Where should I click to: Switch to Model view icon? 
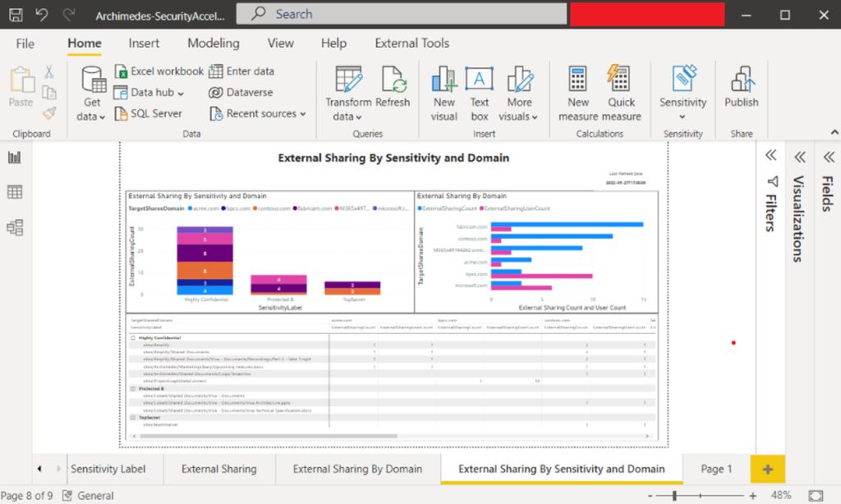pos(15,227)
